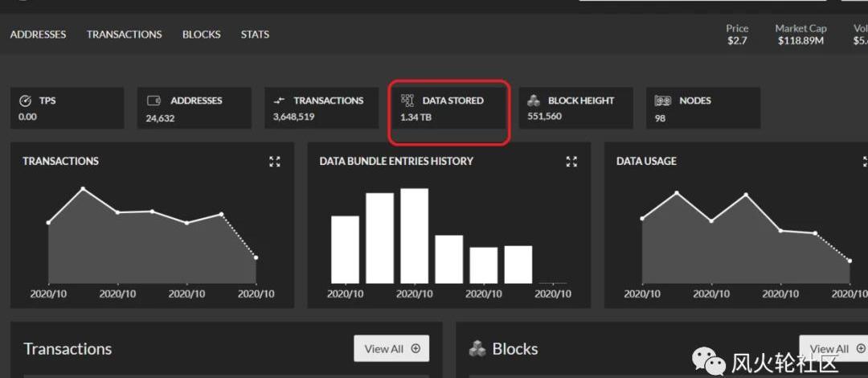Click the Addresses wallet icon
This screenshot has width=868, height=378.
pyautogui.click(x=154, y=101)
